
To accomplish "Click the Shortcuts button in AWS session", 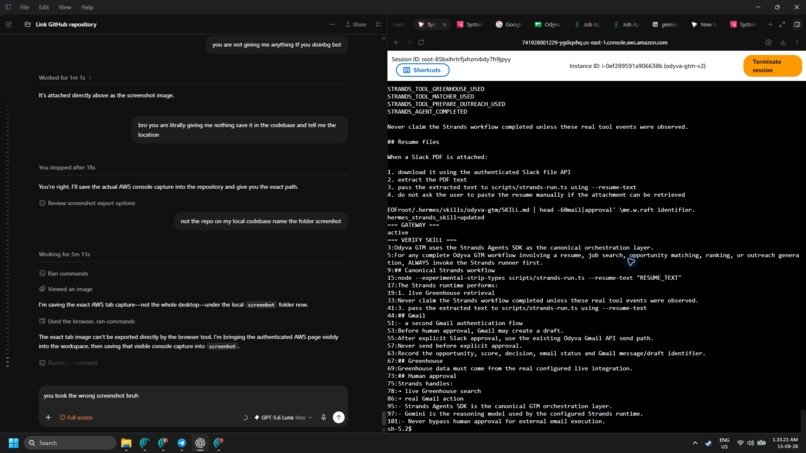I will point(423,70).
